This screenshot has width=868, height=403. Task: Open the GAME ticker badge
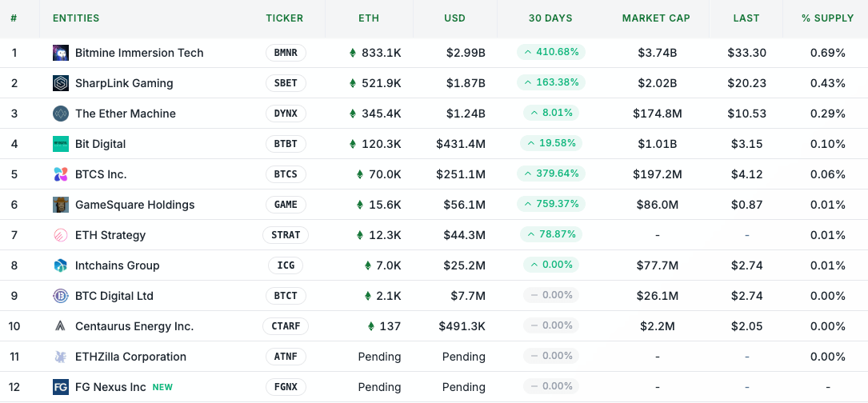(286, 205)
